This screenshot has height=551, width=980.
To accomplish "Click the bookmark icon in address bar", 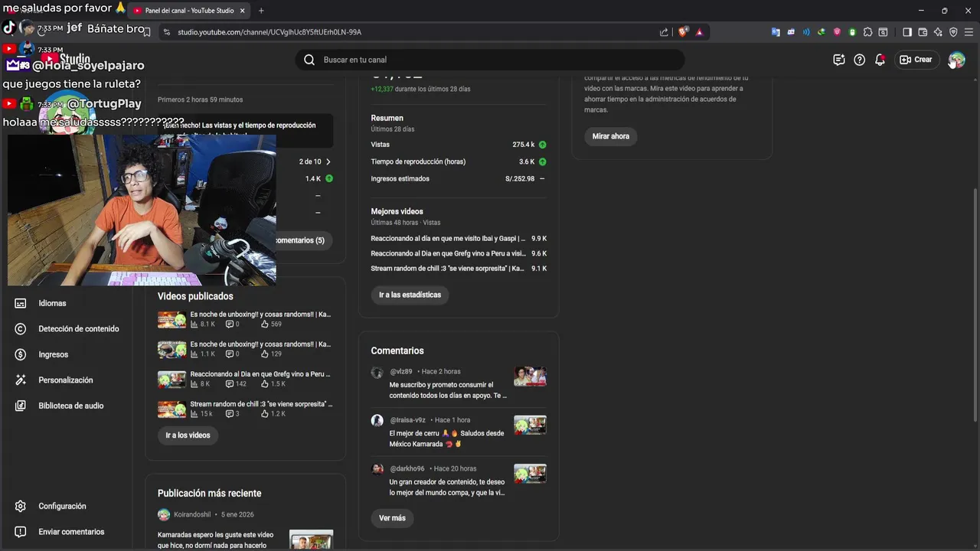I will (146, 32).
